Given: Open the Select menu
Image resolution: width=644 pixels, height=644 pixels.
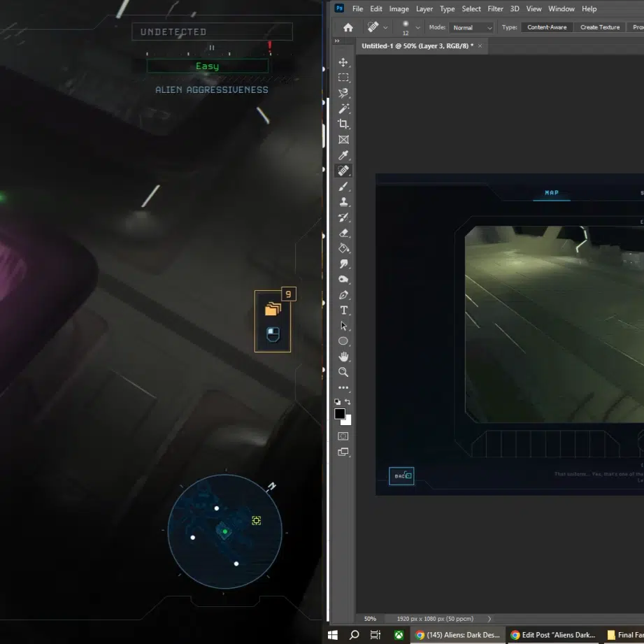Looking at the screenshot, I should (471, 9).
